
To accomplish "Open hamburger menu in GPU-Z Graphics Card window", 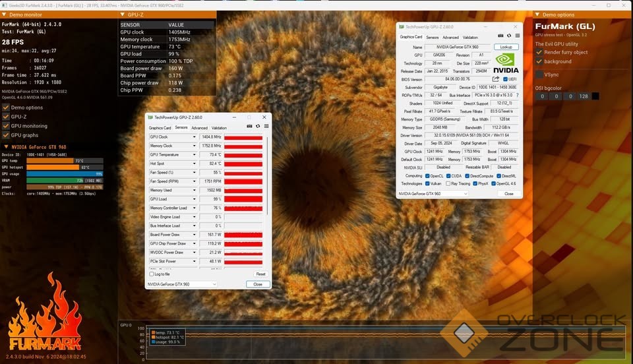I will pyautogui.click(x=517, y=36).
